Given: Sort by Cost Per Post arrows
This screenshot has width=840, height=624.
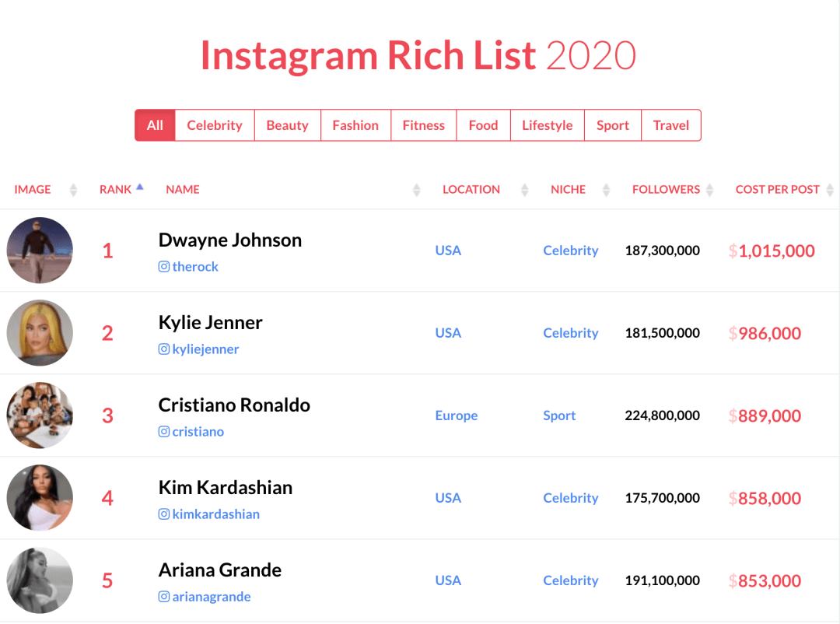Looking at the screenshot, I should point(830,190).
